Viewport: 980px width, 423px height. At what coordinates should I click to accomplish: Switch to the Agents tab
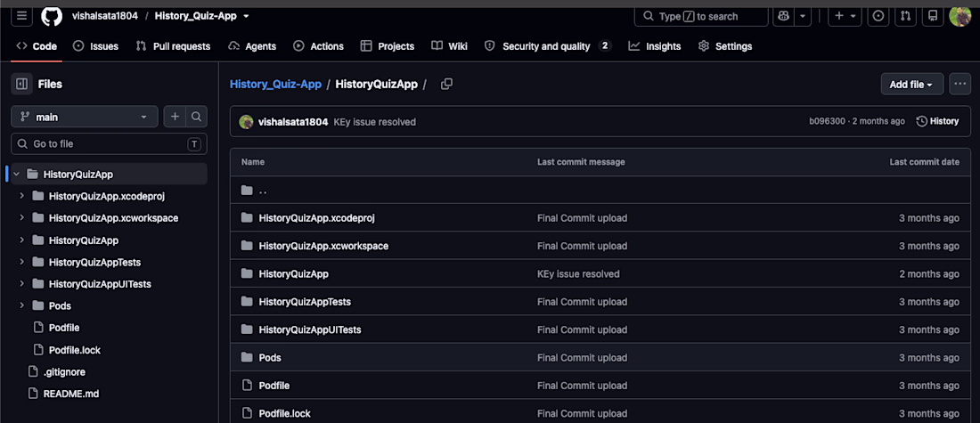point(252,46)
